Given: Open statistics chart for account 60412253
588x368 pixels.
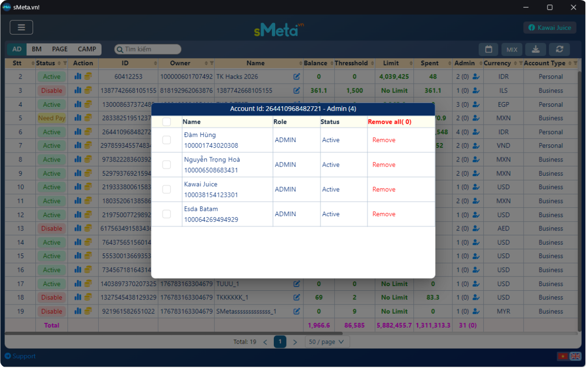Looking at the screenshot, I should (x=78, y=77).
